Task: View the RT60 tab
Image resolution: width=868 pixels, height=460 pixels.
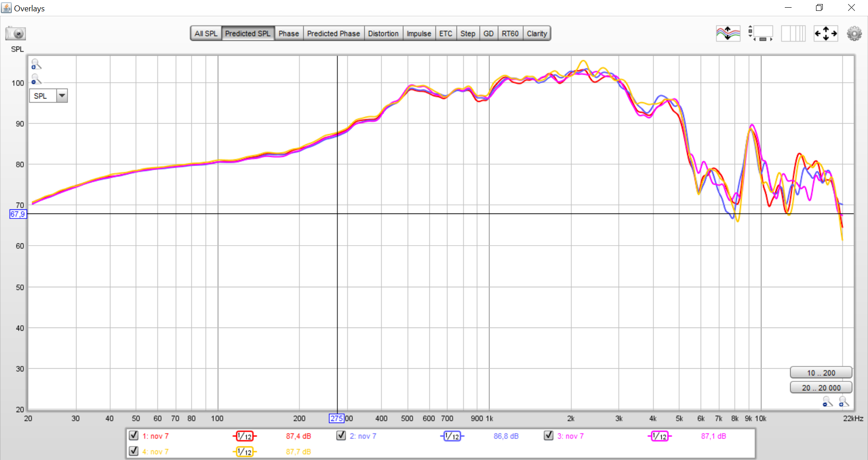Action: point(510,33)
